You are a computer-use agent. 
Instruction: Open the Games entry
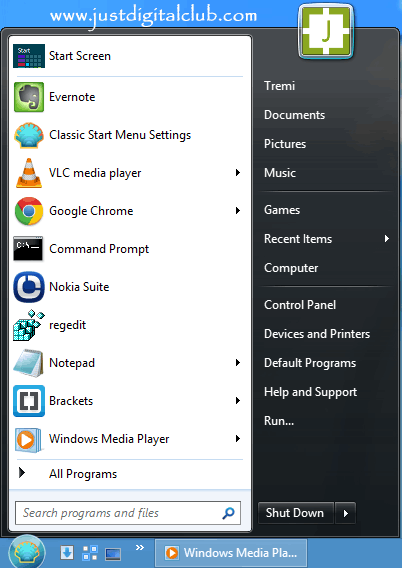(282, 210)
